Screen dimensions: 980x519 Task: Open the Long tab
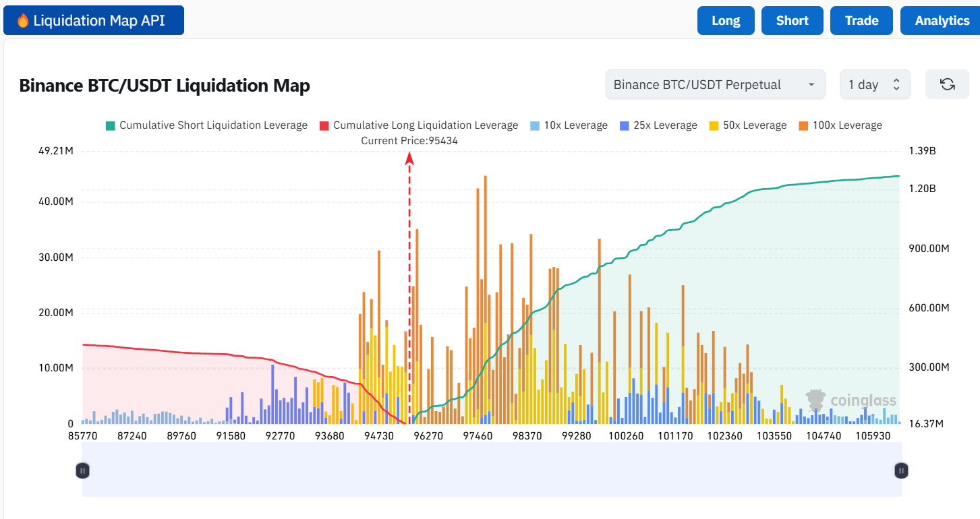click(x=726, y=20)
